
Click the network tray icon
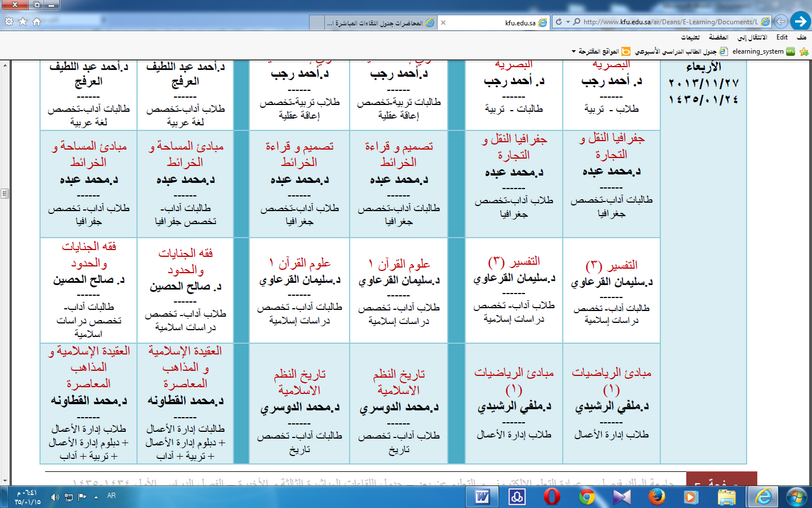69,497
